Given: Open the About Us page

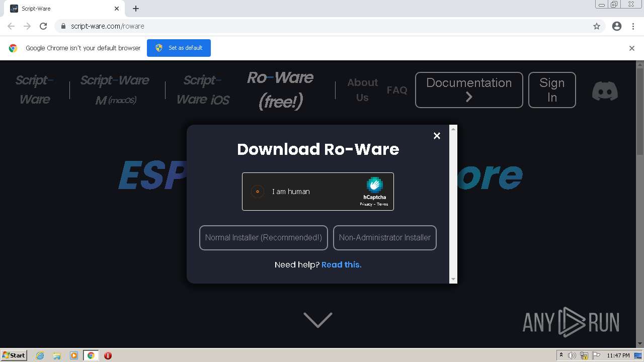Looking at the screenshot, I should pos(362,90).
